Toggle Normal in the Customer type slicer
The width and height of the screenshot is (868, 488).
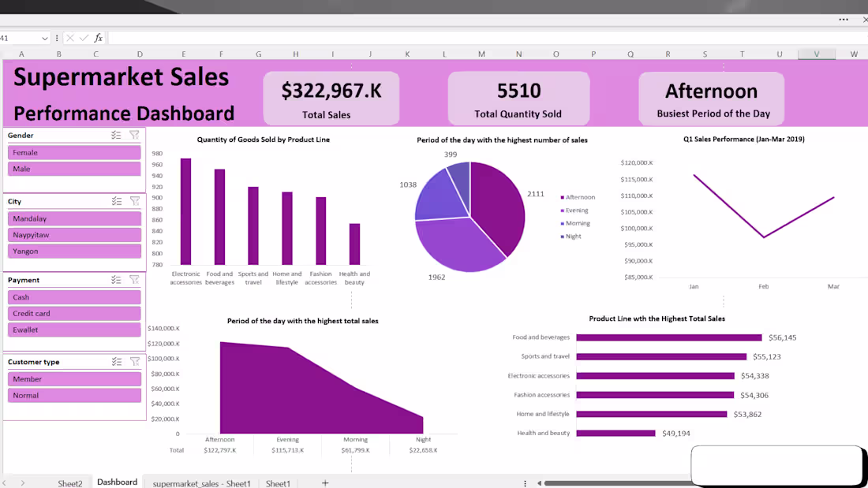(74, 395)
